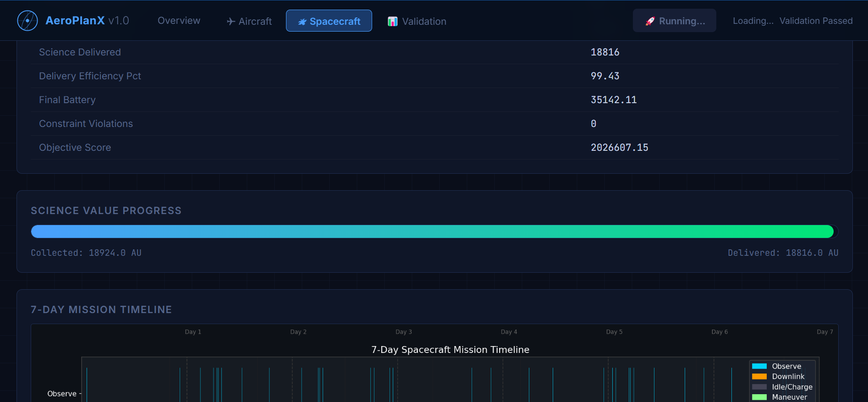
Task: Click the Day 1 timeline label
Action: coord(193,332)
